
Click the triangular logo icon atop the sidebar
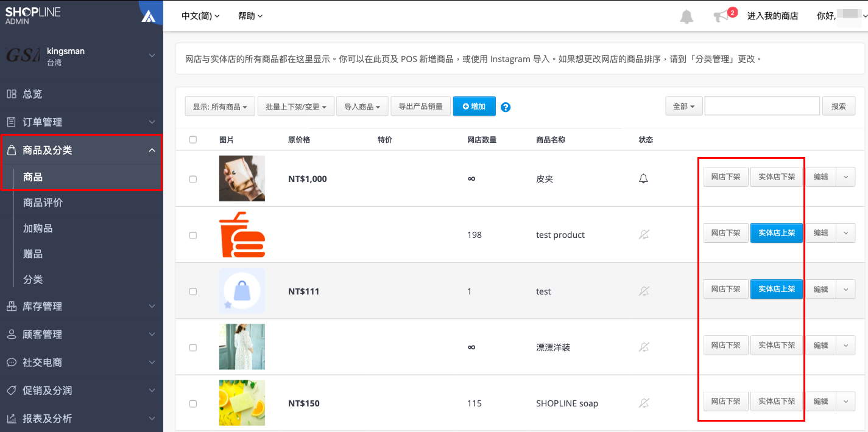[x=149, y=16]
